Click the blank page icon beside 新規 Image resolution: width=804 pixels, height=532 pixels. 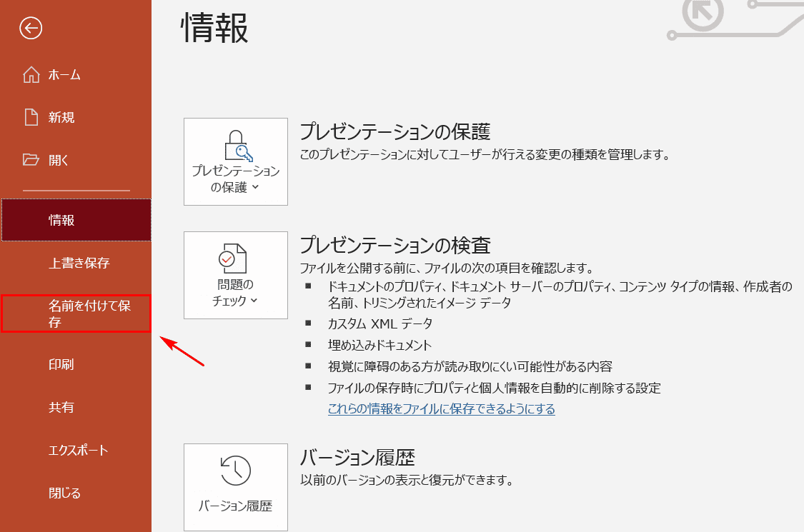[x=31, y=117]
